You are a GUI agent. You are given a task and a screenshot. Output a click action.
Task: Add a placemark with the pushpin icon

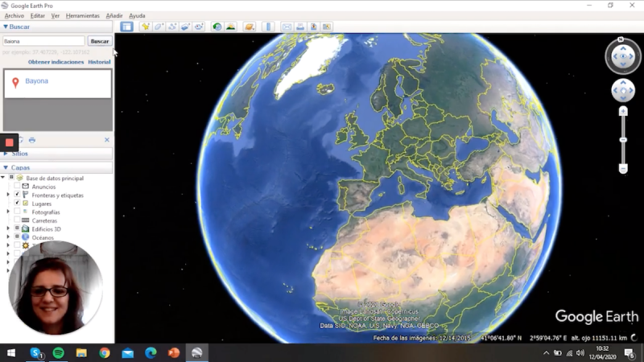[146, 27]
